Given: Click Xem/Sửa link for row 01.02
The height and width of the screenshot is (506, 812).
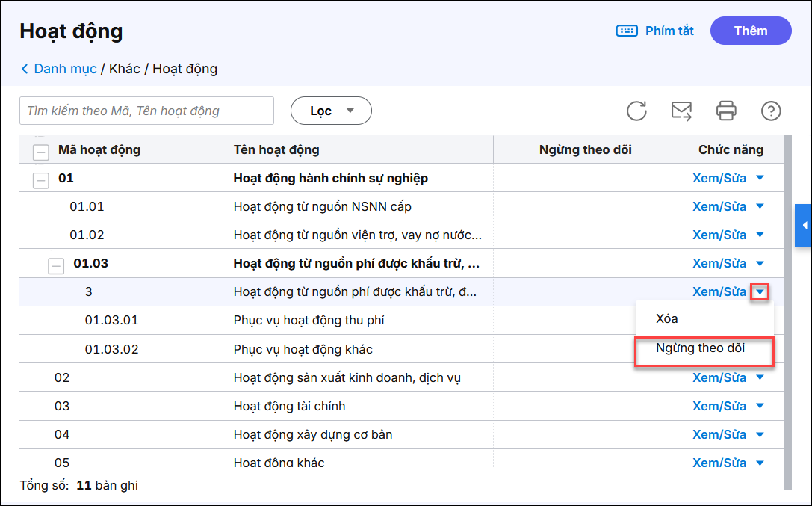Looking at the screenshot, I should coord(719,235).
